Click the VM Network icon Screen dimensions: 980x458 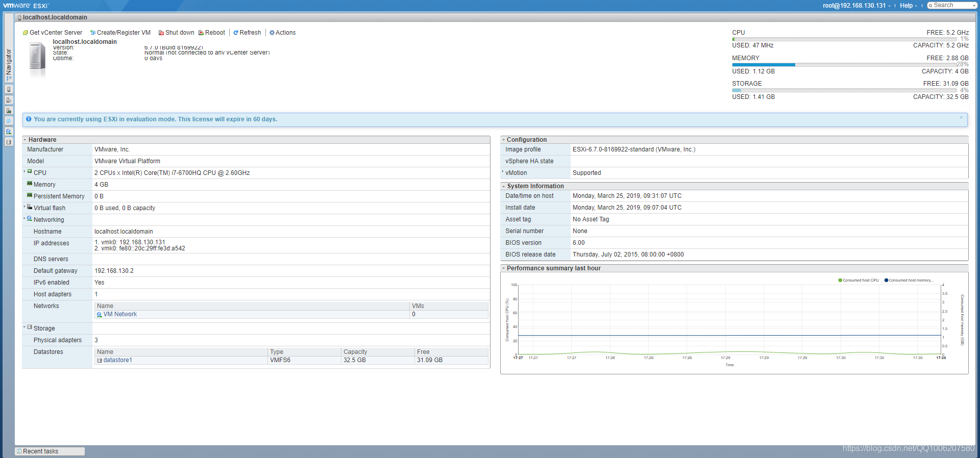point(99,315)
